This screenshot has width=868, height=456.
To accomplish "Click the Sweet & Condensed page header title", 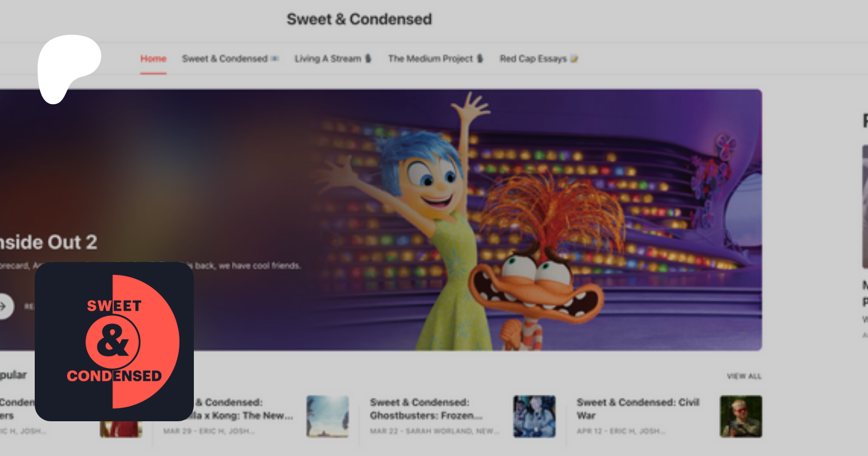I will pos(359,19).
